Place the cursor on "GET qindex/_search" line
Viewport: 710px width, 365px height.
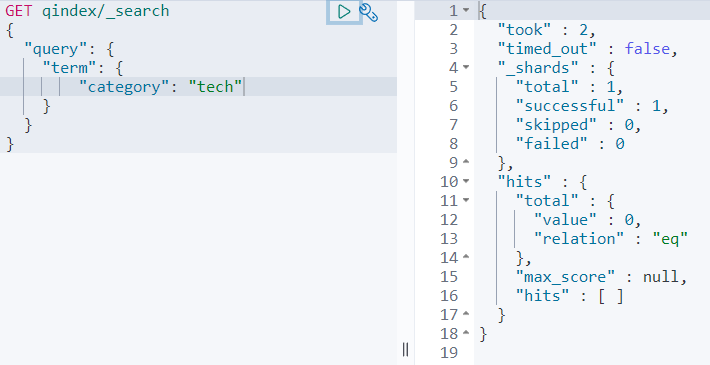[87, 11]
